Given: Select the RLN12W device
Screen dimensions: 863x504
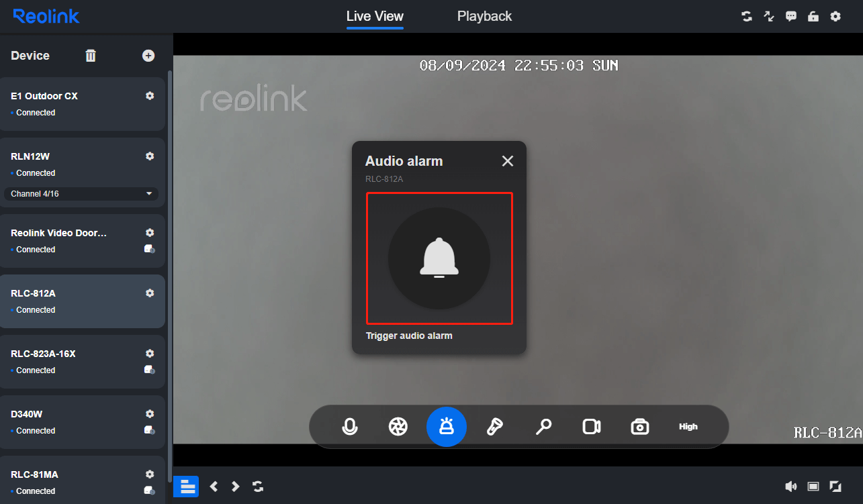Looking at the screenshot, I should tap(82, 171).
